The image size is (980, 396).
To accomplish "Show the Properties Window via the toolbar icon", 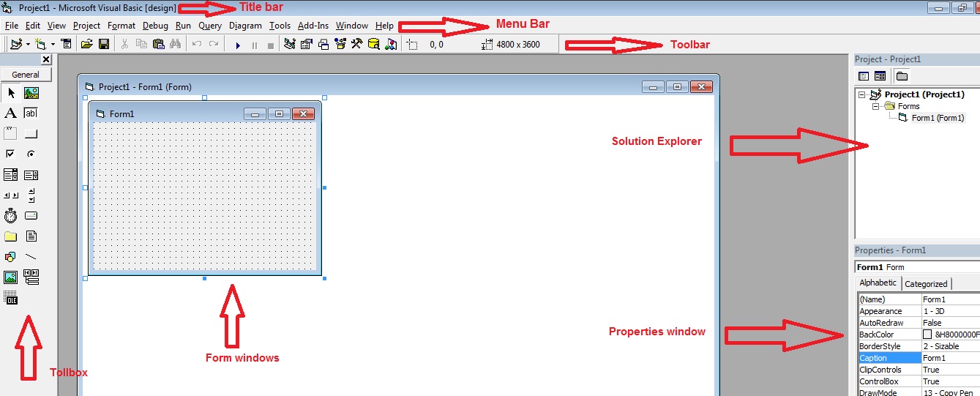I will (x=307, y=45).
